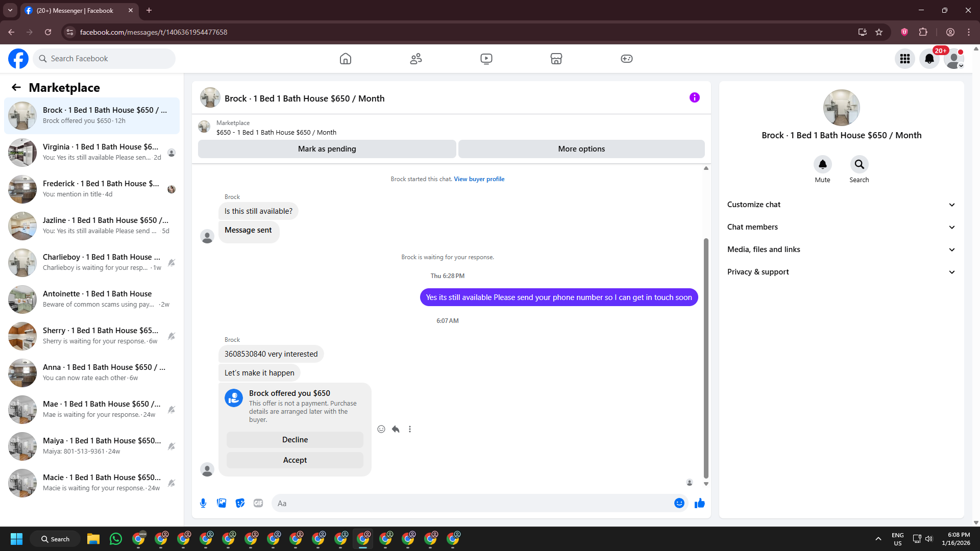Attach a photo using the image icon
The width and height of the screenshot is (980, 551).
click(222, 503)
